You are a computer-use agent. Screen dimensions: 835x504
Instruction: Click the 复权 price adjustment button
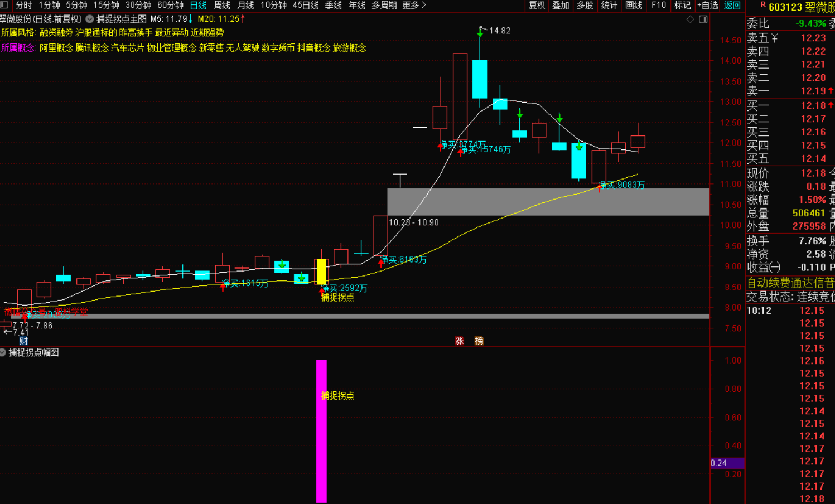(x=537, y=5)
